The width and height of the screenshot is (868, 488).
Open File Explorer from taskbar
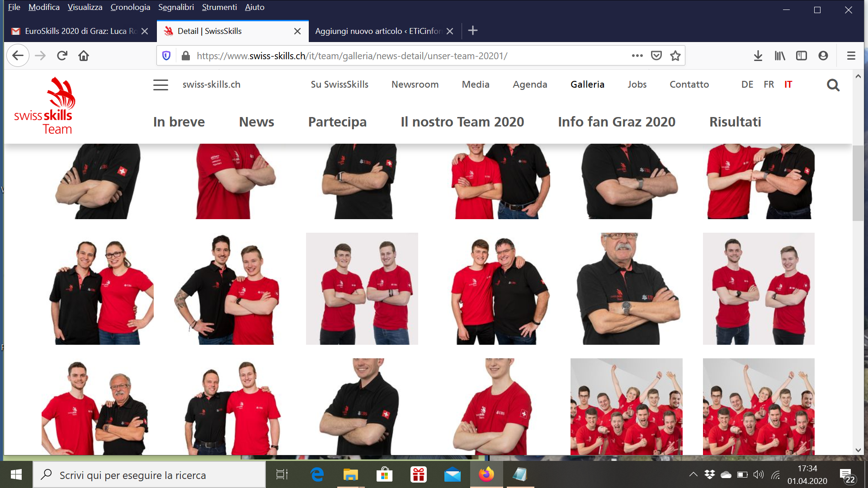[x=350, y=474]
